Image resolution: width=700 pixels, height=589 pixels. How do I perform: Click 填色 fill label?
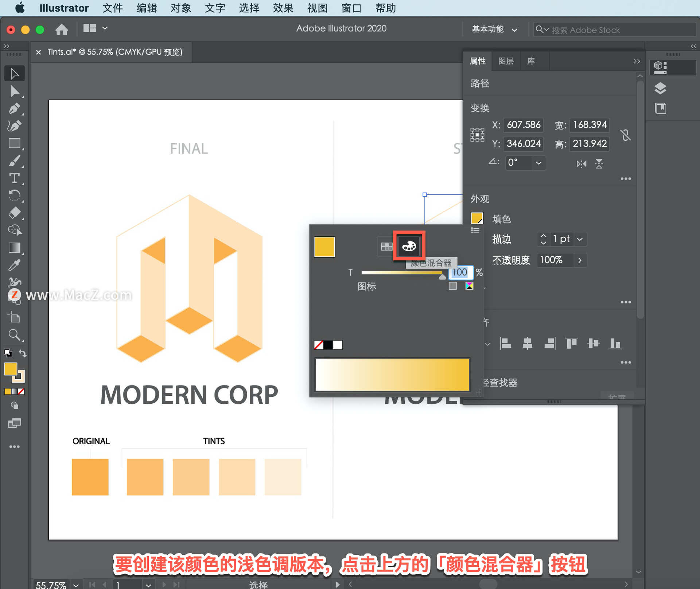(x=502, y=219)
